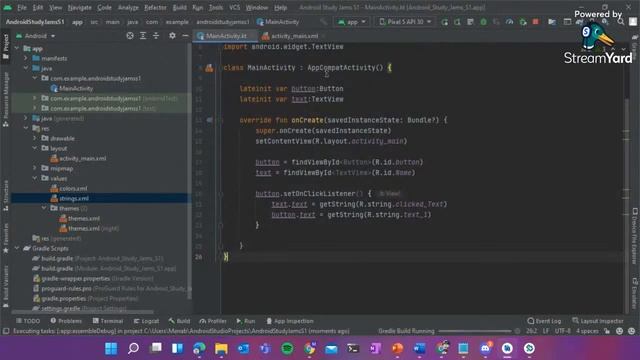The height and width of the screenshot is (360, 640).
Task: Select MainActivity in the project tree
Action: (x=76, y=88)
